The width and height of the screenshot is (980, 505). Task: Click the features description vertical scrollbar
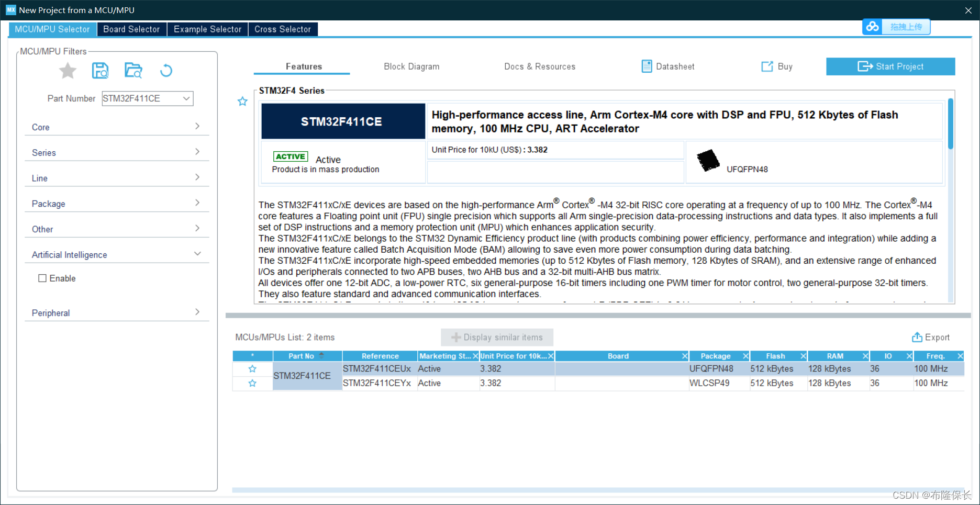[950, 124]
